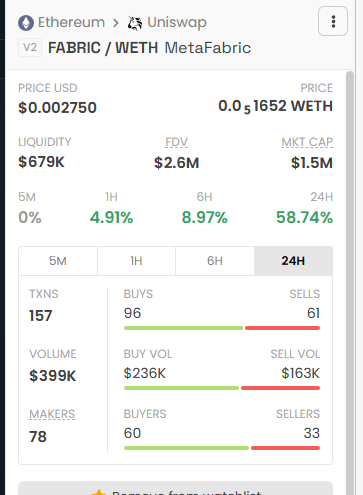
Task: Click the $1.5M market cap value
Action: point(312,163)
